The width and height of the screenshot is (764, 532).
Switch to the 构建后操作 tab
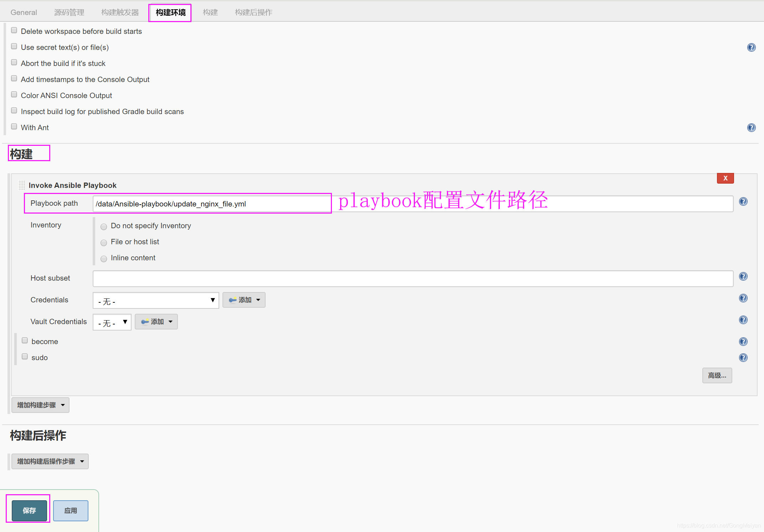[253, 12]
